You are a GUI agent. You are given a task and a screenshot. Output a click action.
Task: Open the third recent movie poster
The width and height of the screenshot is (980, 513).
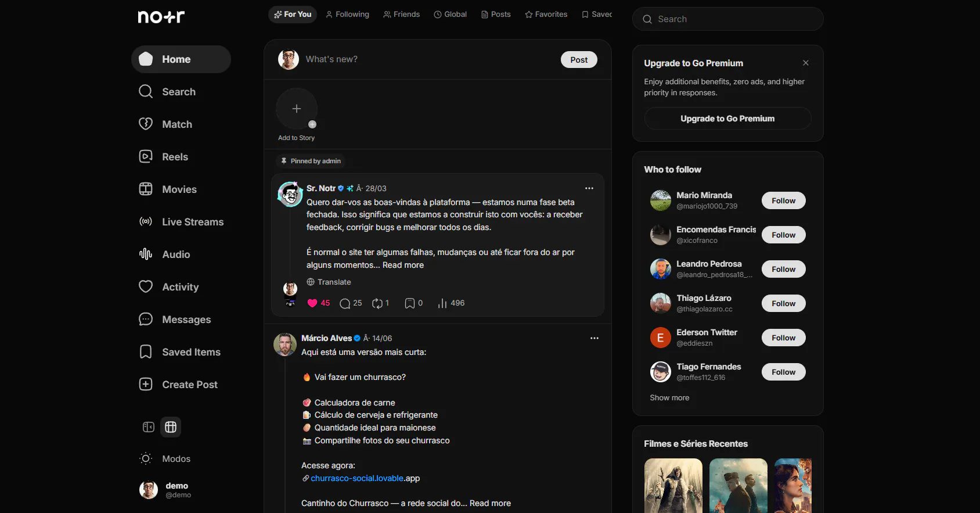pyautogui.click(x=793, y=486)
